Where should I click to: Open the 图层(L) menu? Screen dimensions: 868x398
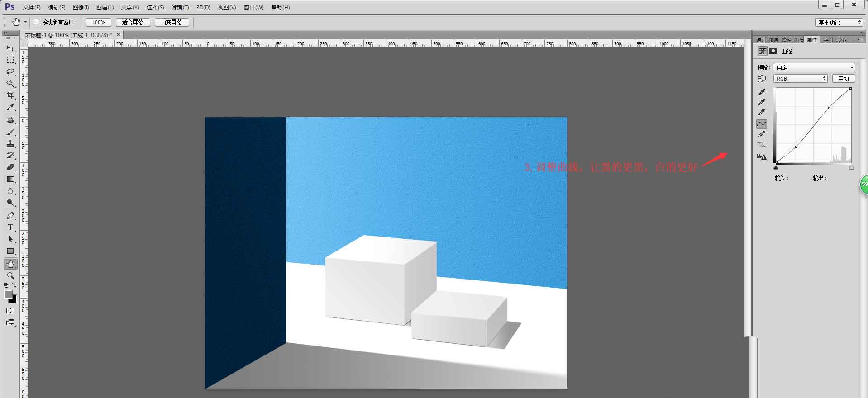coord(105,8)
